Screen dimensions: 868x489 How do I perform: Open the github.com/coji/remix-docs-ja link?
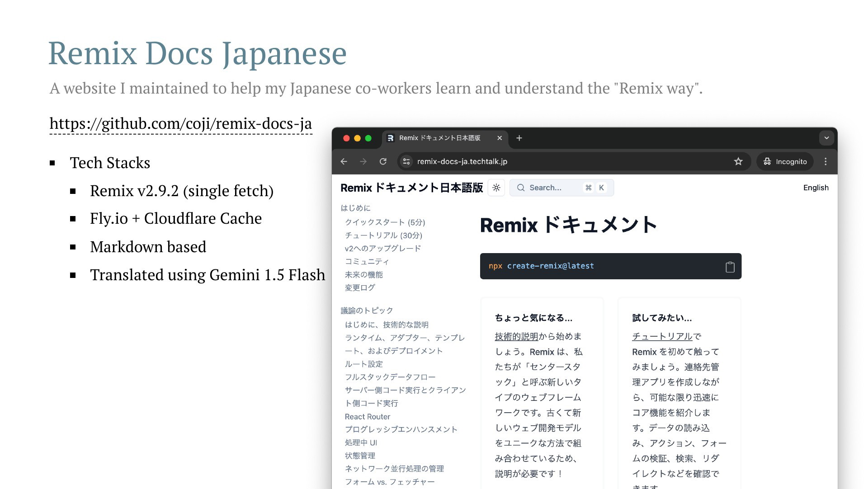click(180, 123)
